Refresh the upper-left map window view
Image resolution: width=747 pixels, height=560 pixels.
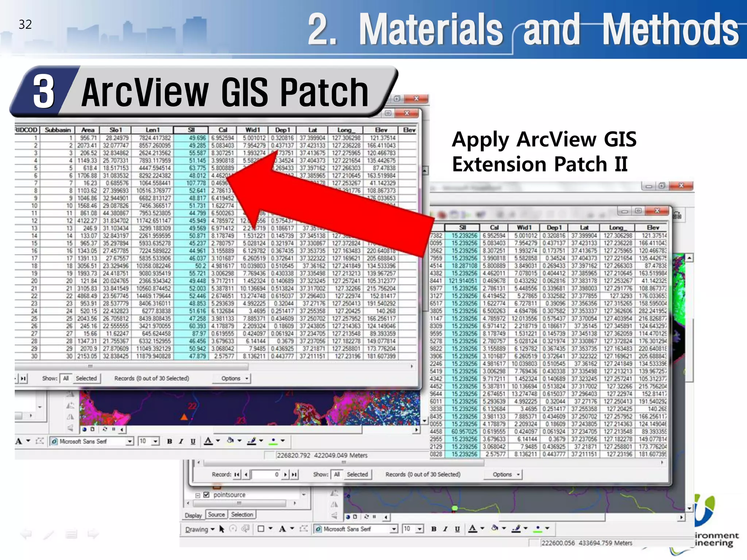pos(105,429)
